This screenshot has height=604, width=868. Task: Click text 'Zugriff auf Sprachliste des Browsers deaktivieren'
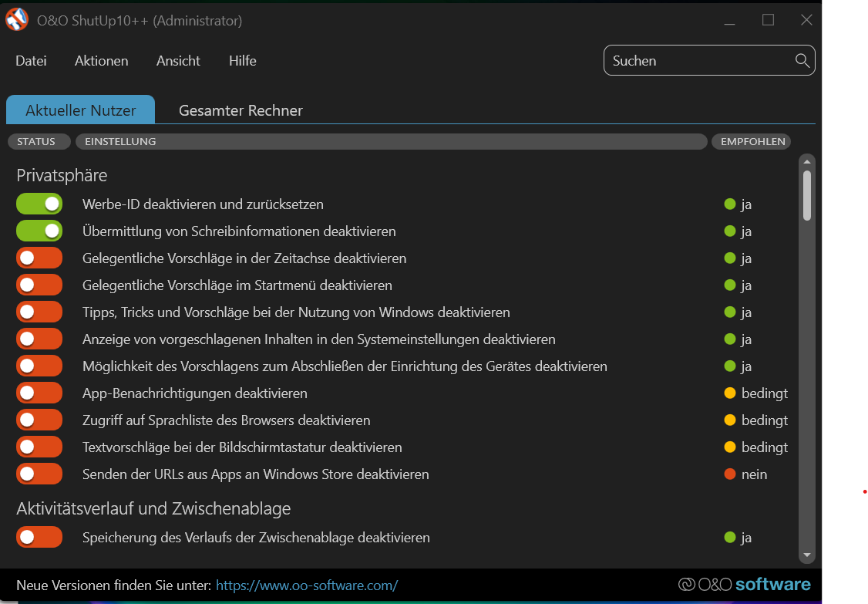(227, 420)
